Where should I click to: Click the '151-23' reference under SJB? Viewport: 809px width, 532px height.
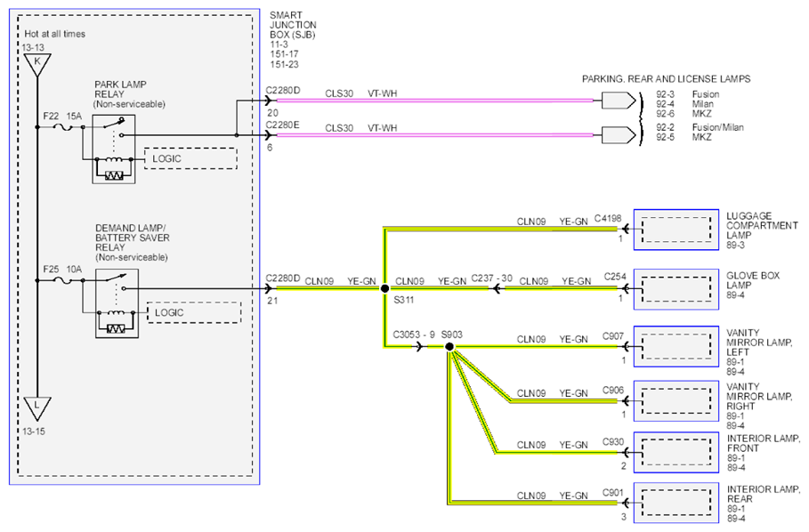(284, 64)
